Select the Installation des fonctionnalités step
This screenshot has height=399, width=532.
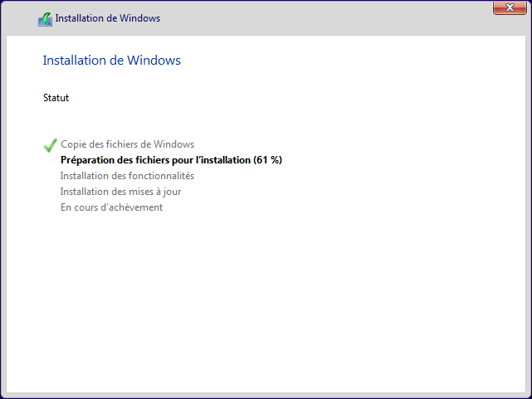(x=127, y=176)
